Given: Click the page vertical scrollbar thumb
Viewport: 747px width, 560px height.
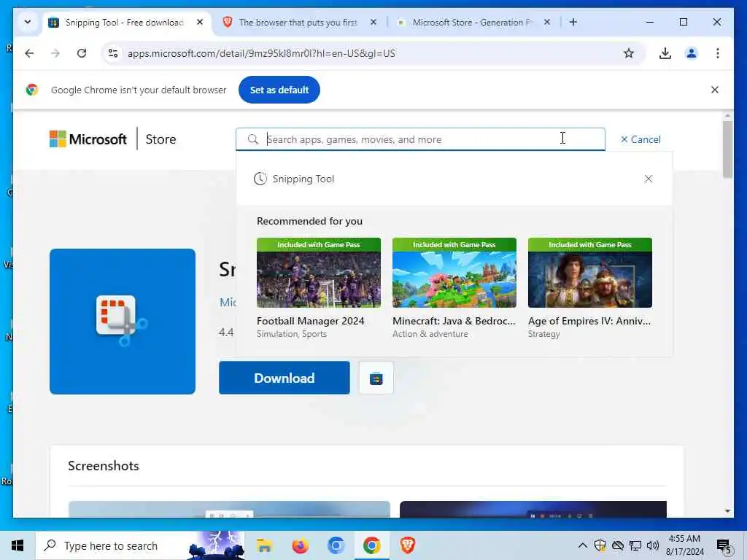Looking at the screenshot, I should coord(727,149).
